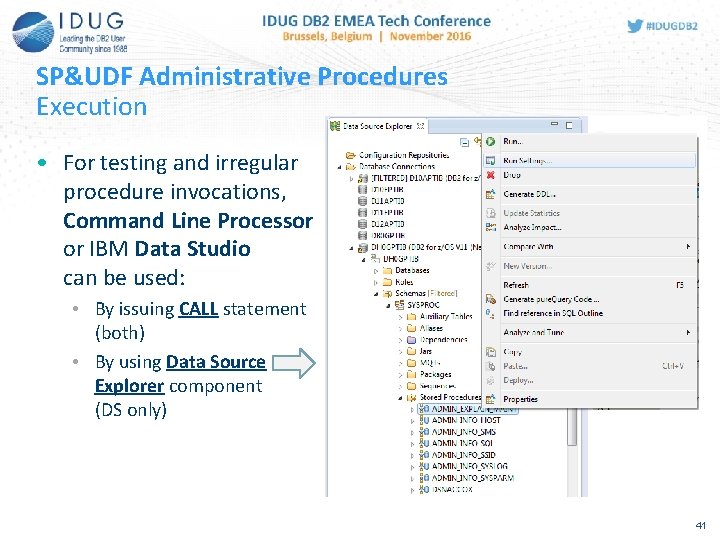This screenshot has width=720, height=540.
Task: Choose Properties from the context menu
Action: pyautogui.click(x=590, y=399)
